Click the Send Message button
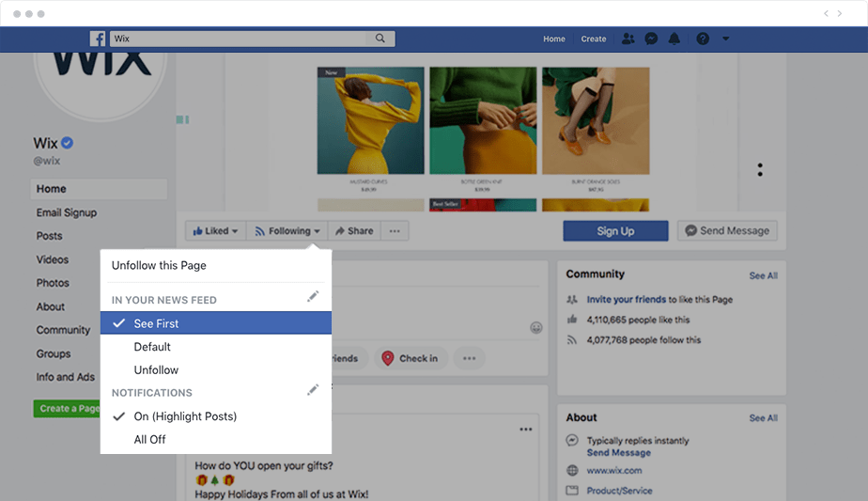The height and width of the screenshot is (501, 868). click(727, 230)
